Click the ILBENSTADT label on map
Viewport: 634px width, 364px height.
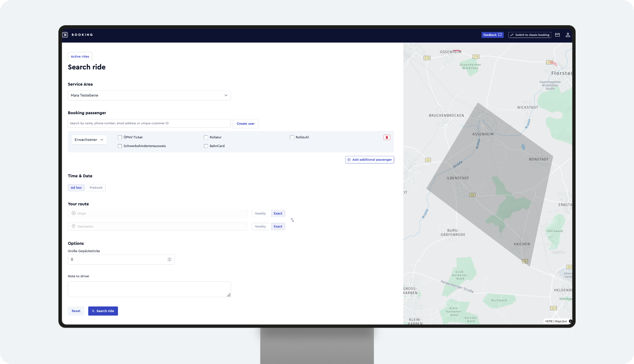point(458,178)
